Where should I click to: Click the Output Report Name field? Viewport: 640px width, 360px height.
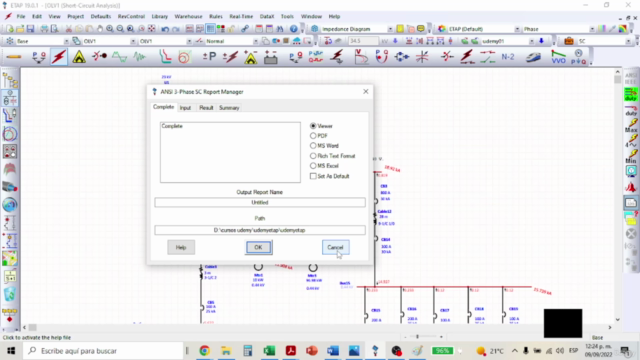pyautogui.click(x=260, y=202)
